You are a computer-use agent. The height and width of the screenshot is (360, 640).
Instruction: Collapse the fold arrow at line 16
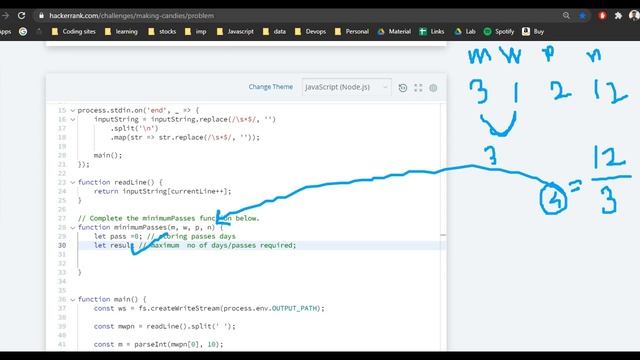(73, 120)
